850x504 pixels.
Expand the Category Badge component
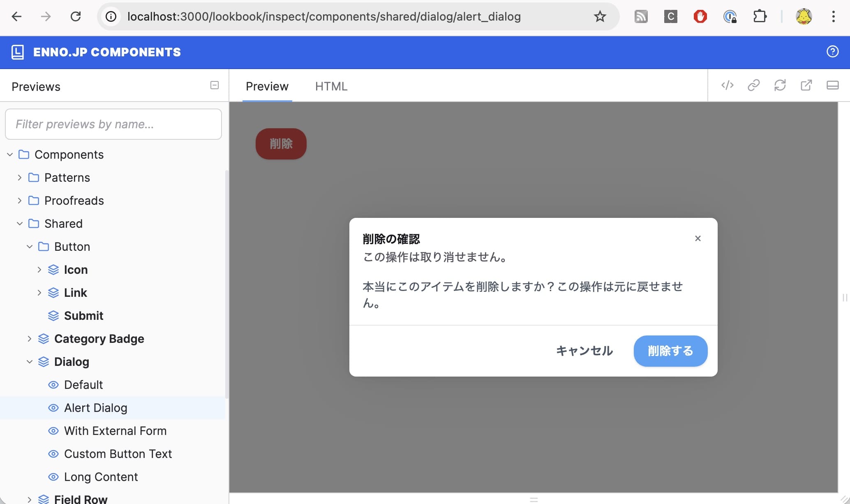coord(29,339)
